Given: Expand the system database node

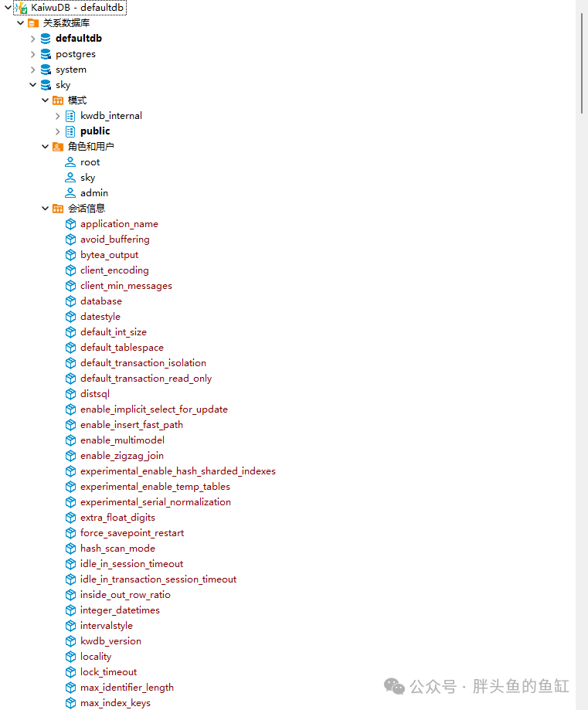Looking at the screenshot, I should point(32,70).
